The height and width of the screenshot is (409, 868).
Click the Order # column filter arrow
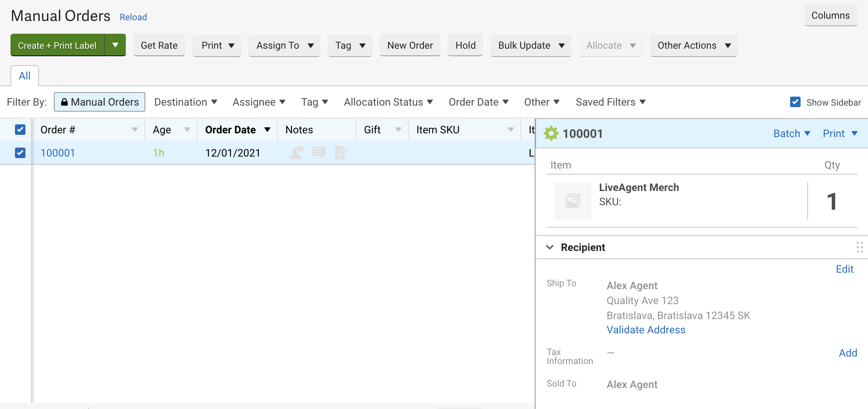click(x=135, y=130)
